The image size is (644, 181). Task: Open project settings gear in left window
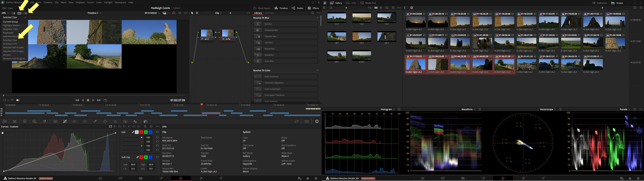[x=316, y=178]
